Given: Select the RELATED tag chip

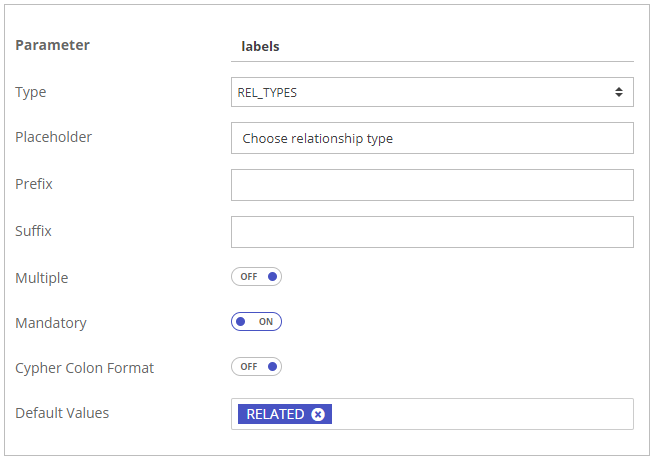Looking at the screenshot, I should pos(275,414).
